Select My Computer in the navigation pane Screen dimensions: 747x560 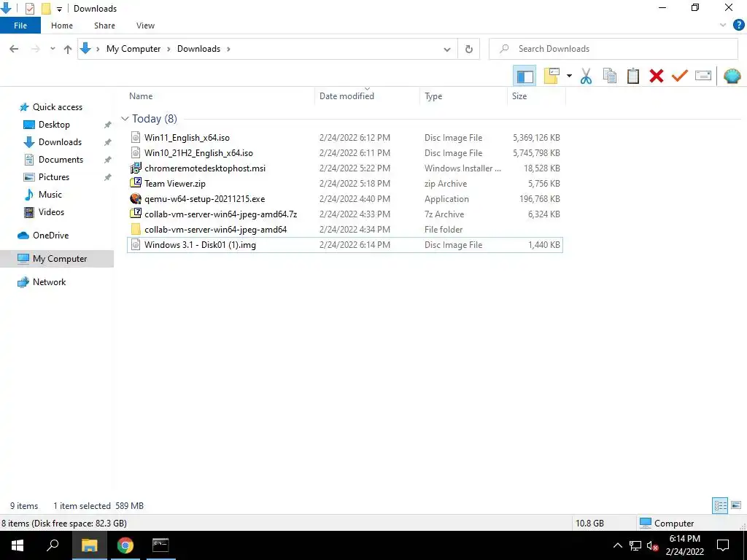57,259
